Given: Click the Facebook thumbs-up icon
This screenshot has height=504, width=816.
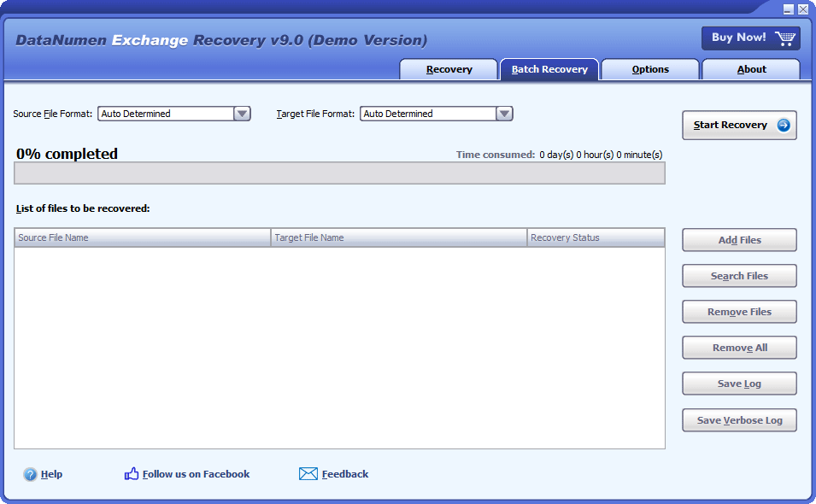Looking at the screenshot, I should tap(131, 473).
